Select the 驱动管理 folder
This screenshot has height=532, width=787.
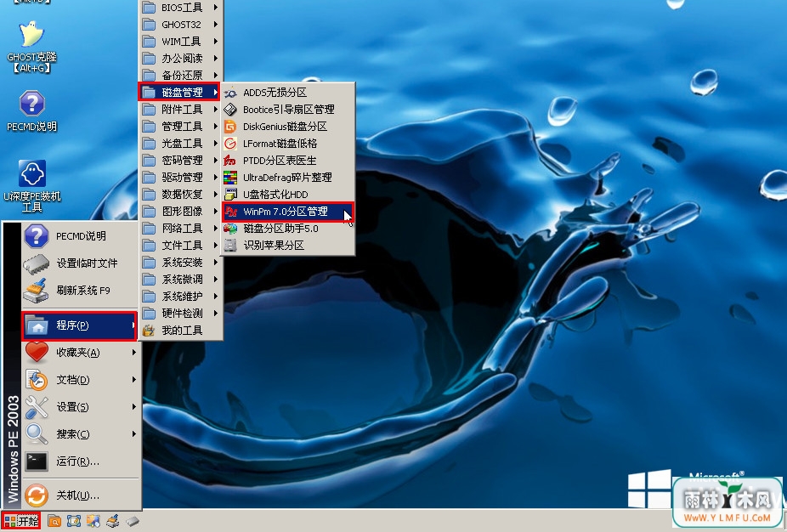181,178
